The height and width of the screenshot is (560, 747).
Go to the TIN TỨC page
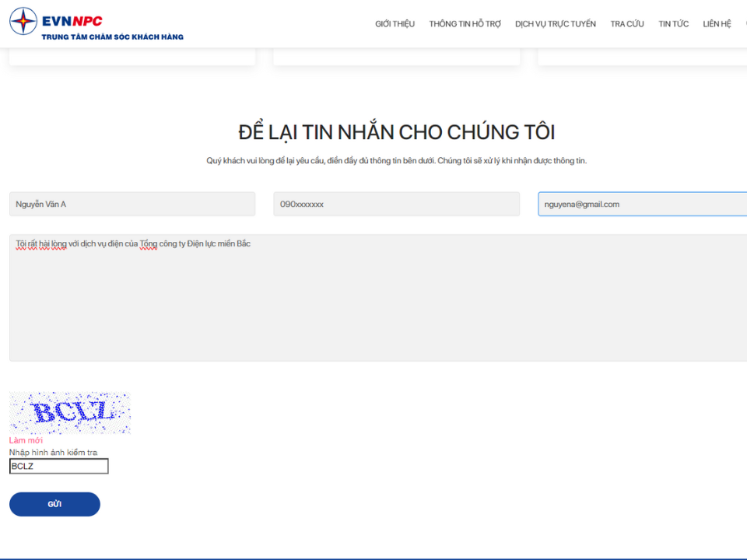[673, 24]
